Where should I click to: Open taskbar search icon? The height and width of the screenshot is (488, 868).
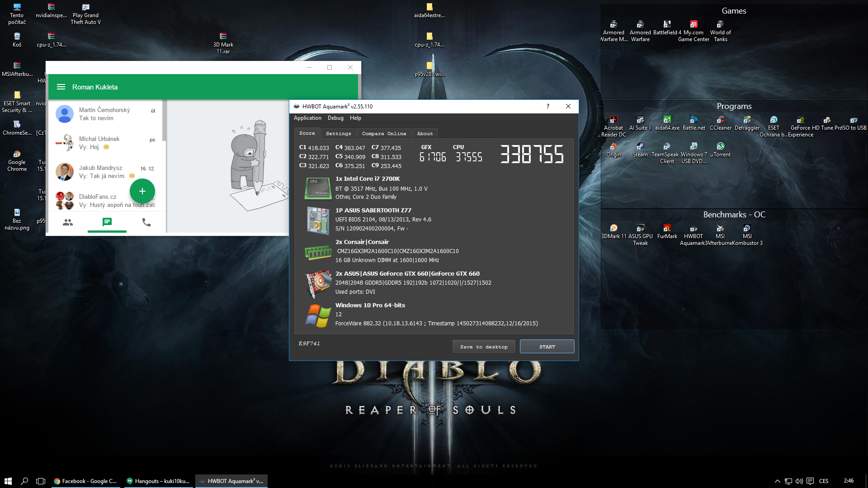(x=24, y=481)
